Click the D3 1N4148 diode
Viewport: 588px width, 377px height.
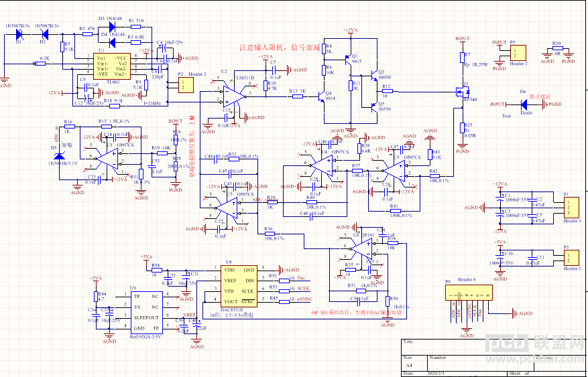112,27
